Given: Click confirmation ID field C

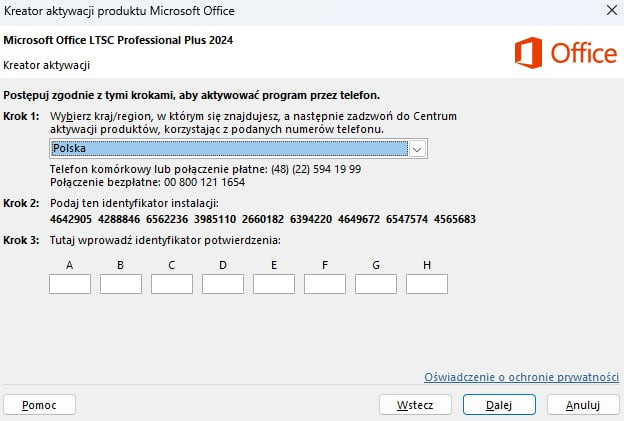Looking at the screenshot, I should (x=172, y=284).
